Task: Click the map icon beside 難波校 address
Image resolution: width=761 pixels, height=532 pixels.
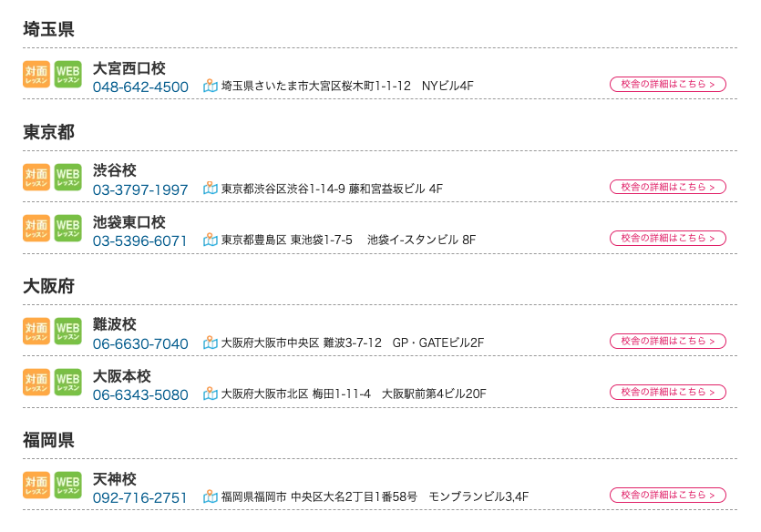Action: click(211, 343)
